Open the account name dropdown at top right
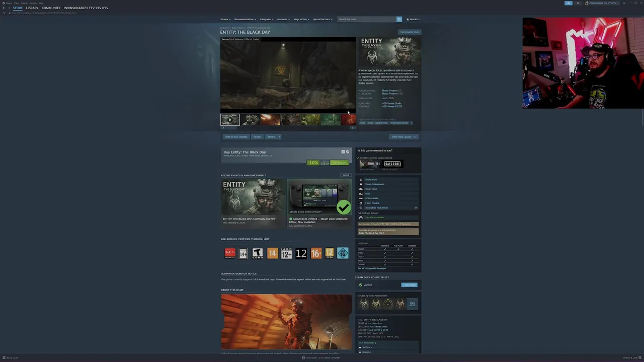The height and width of the screenshot is (362, 644). [x=602, y=3]
